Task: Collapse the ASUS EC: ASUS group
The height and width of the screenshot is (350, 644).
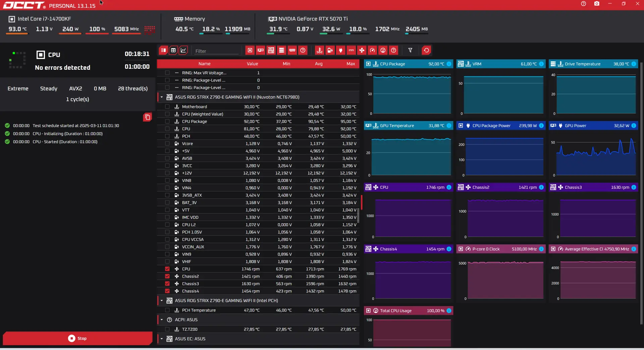Action: coord(162,339)
